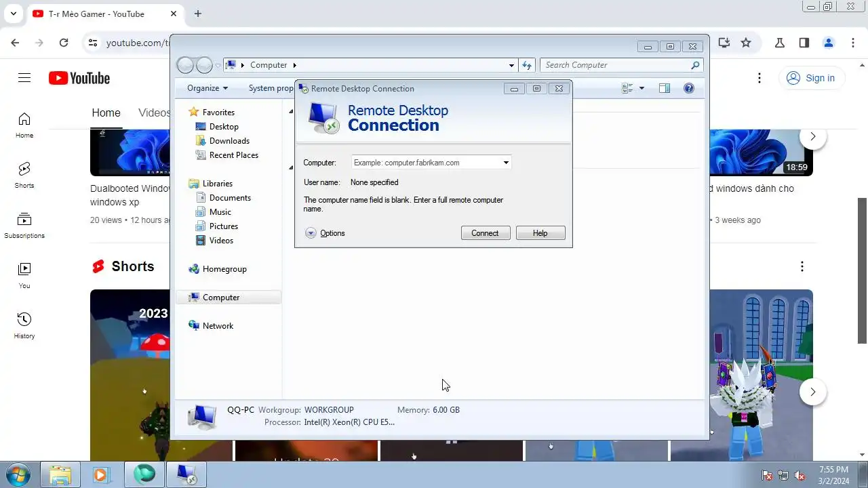This screenshot has height=488, width=868.
Task: Expand Options in Remote Desktop Connection
Action: (325, 233)
